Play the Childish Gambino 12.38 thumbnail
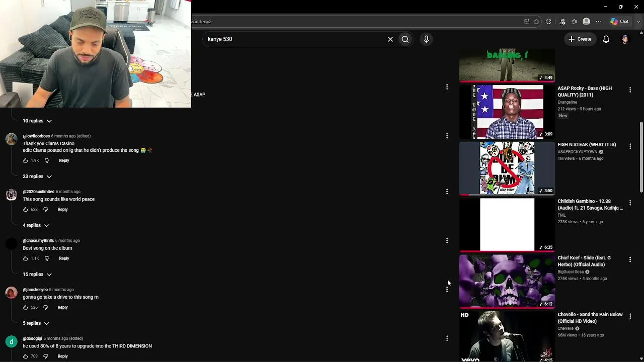 507,224
